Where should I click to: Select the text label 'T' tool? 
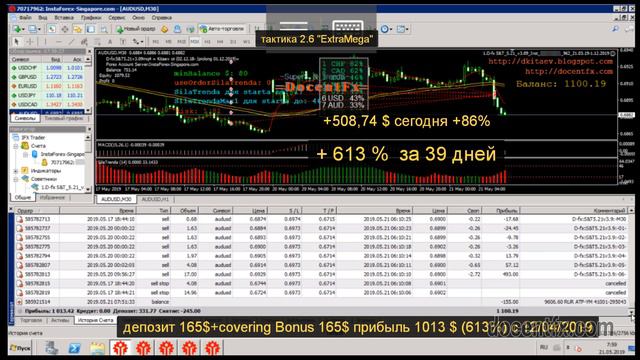123,42
